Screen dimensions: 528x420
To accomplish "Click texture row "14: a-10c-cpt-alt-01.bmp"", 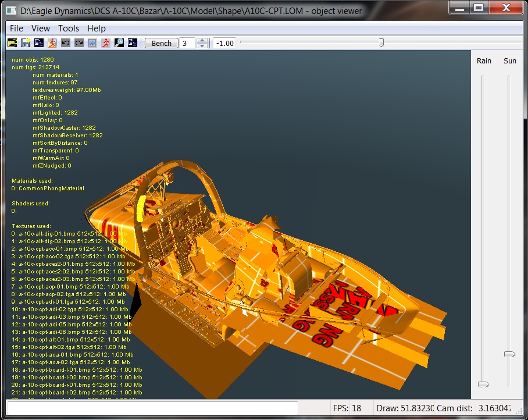I will pyautogui.click(x=71, y=340).
